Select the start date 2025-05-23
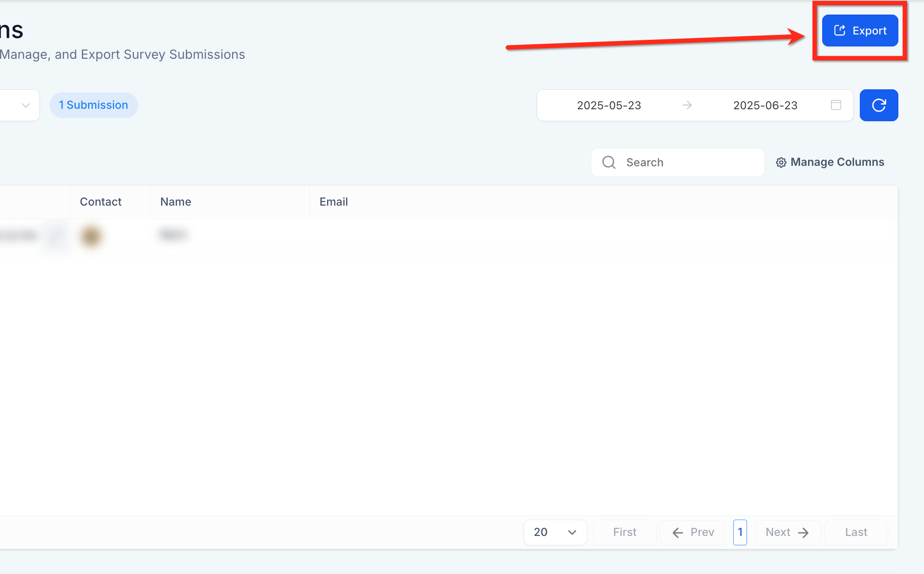This screenshot has width=924, height=574. point(608,105)
